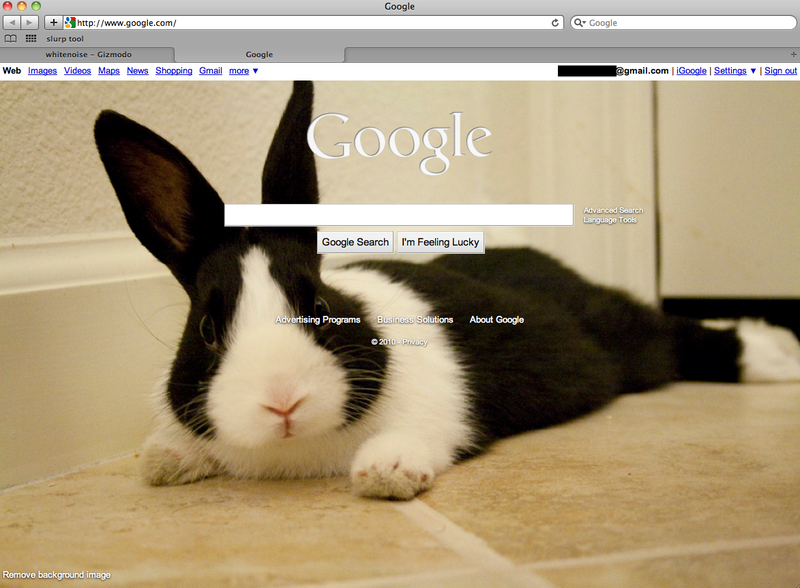Viewport: 800px width, 588px height.
Task: Open Advanced Search link
Action: [613, 210]
